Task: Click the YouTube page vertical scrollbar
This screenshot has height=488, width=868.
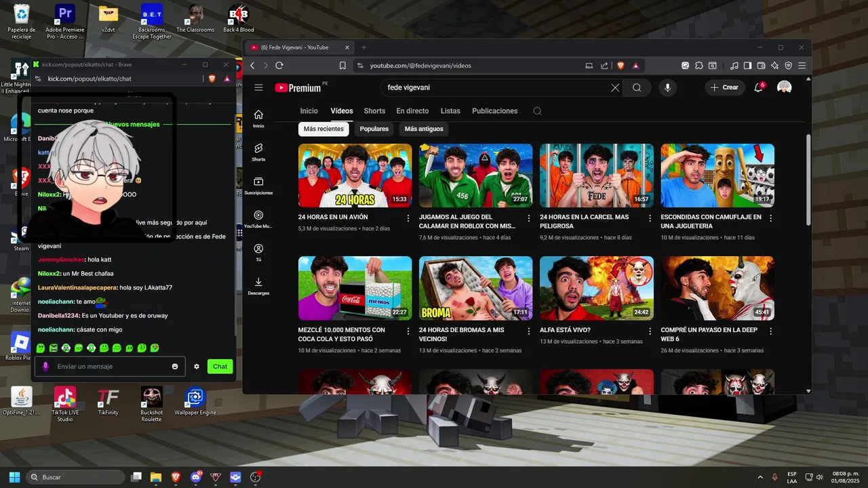Action: 808,180
